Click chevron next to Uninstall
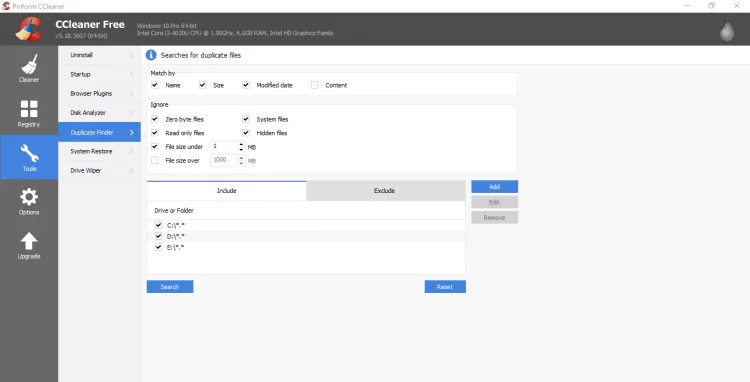Screen dimensions: 750x382 pos(131,55)
